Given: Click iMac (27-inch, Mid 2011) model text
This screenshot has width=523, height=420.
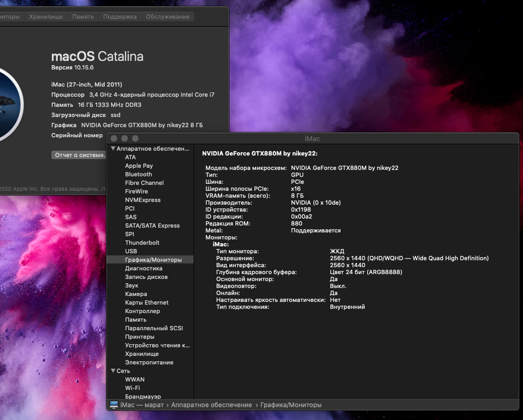Looking at the screenshot, I should [x=87, y=84].
